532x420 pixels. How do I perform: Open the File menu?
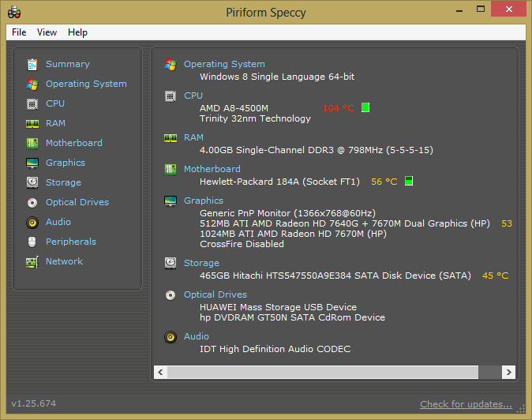tap(19, 32)
